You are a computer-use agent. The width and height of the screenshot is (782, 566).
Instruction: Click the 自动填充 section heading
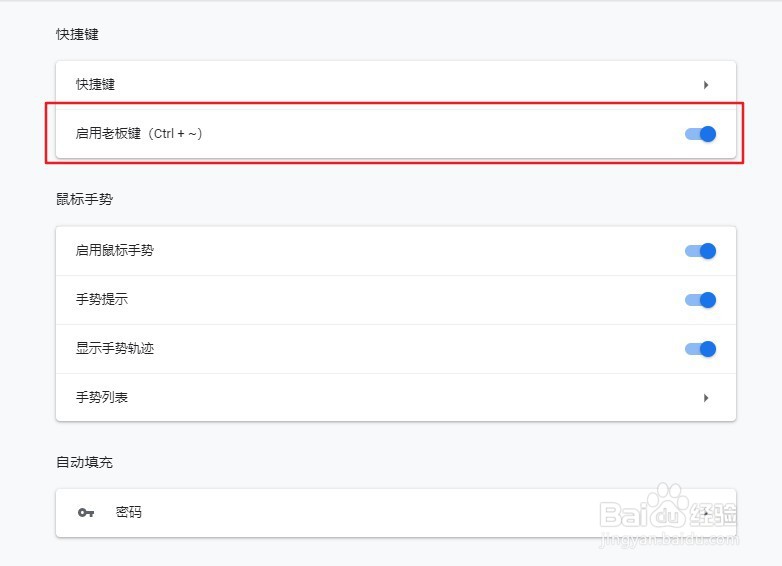pyautogui.click(x=84, y=462)
